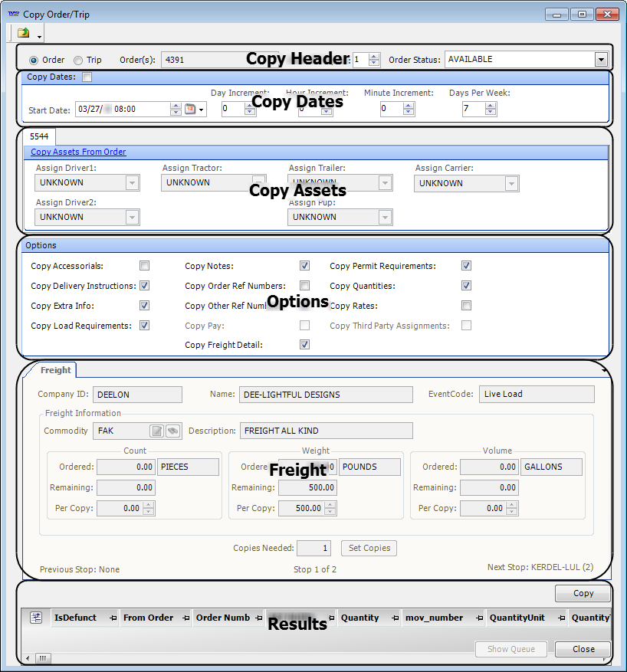Select the Trip radio button
Viewport: 627px width, 672px height.
78,61
